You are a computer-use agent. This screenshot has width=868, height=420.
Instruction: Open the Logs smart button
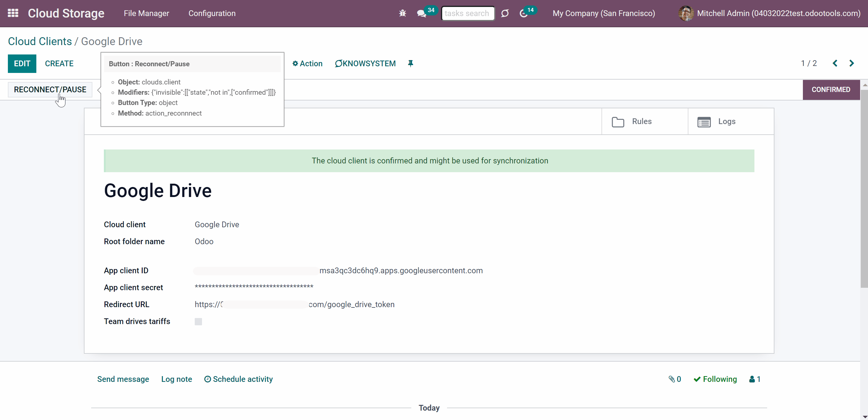coord(731,121)
